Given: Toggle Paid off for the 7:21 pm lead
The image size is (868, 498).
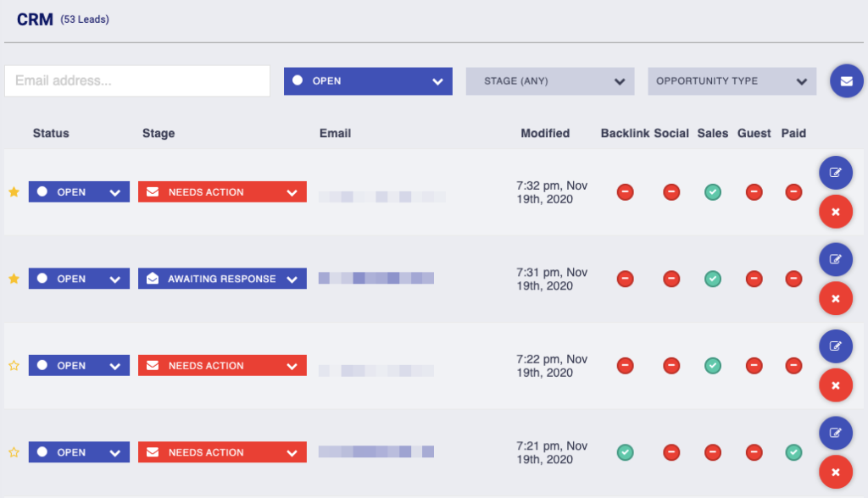Looking at the screenshot, I should tap(793, 452).
